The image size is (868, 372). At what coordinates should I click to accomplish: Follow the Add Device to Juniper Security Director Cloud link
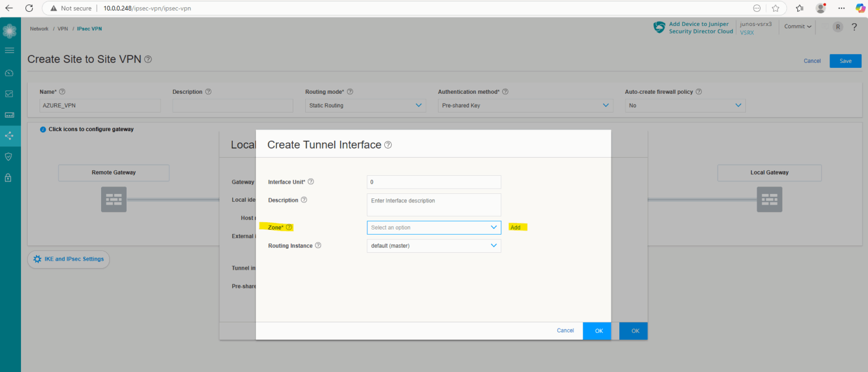click(x=701, y=27)
